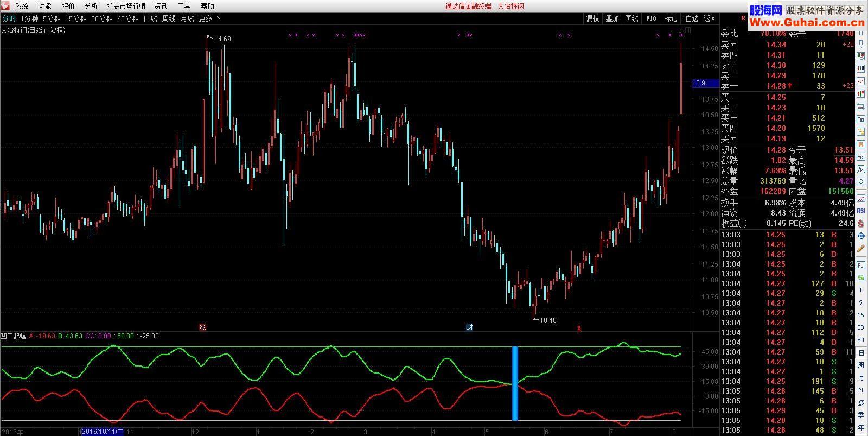Image resolution: width=868 pixels, height=436 pixels.
Task: Select weekly 周 period in sidebar
Action: click(x=861, y=365)
